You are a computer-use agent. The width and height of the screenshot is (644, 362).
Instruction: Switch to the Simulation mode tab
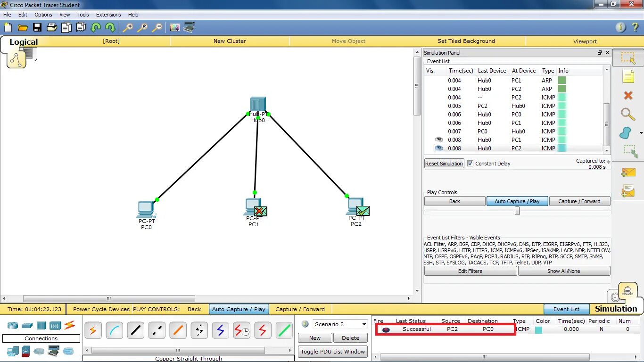[x=616, y=309]
